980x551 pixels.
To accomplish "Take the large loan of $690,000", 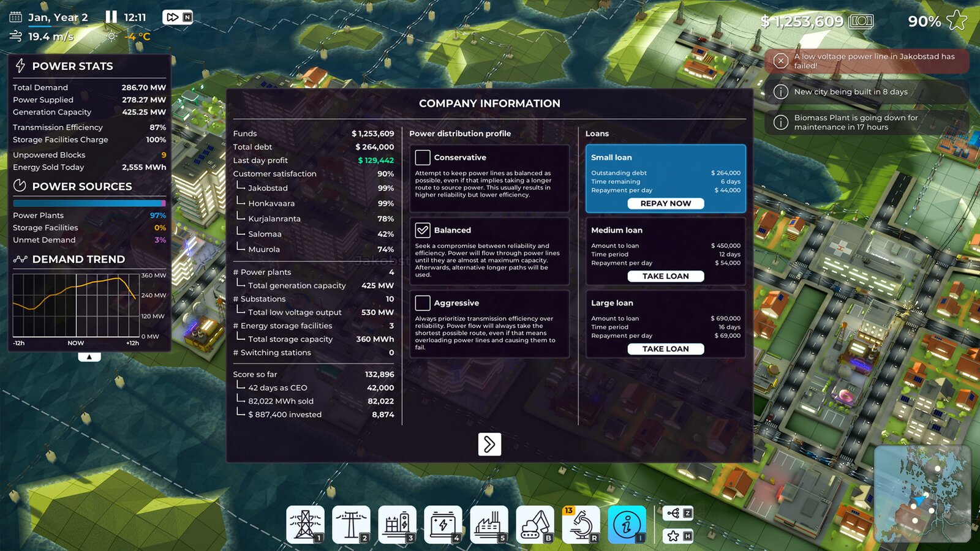I will 665,349.
